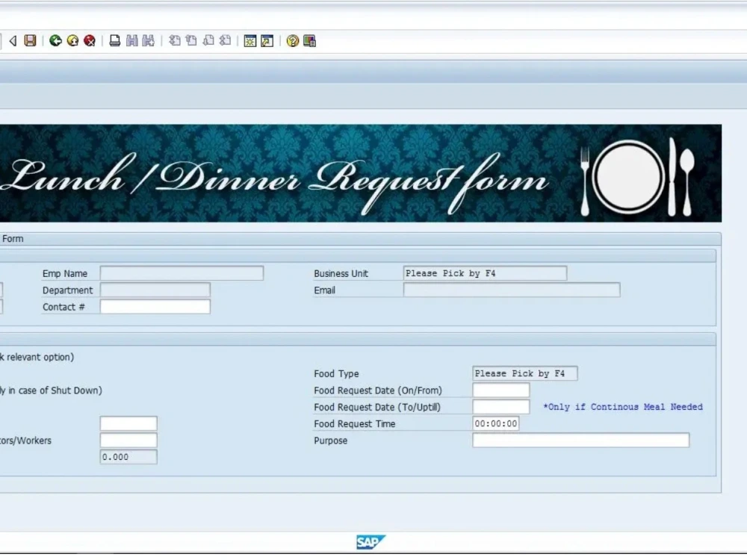This screenshot has height=560, width=747.
Task: Click the 'Food Request Date (On/From)' label
Action: click(x=378, y=391)
